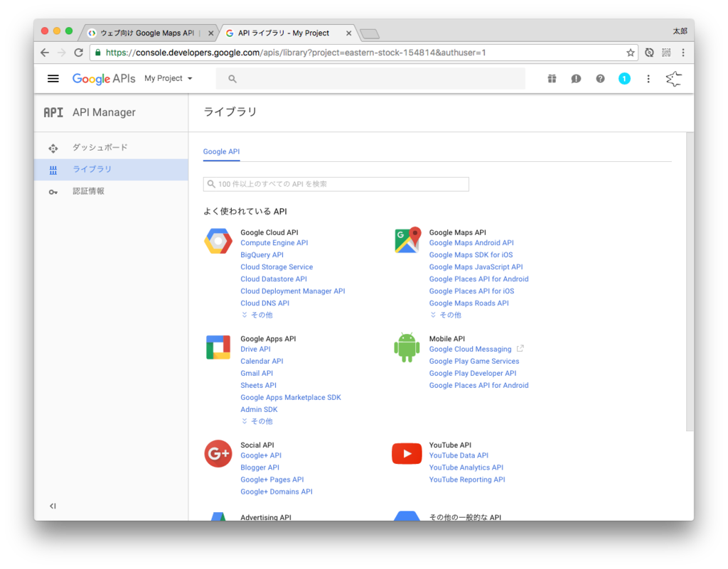Image resolution: width=728 pixels, height=569 pixels.
Task: Click the credentials key icon
Action: coord(53,192)
